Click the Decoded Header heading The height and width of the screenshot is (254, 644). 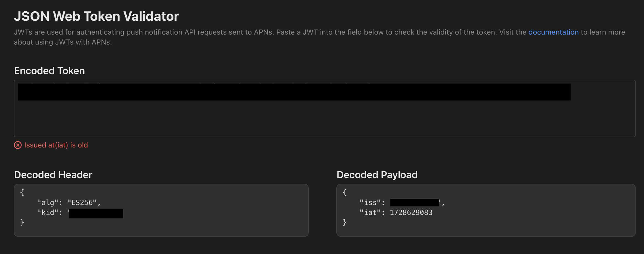pos(53,175)
